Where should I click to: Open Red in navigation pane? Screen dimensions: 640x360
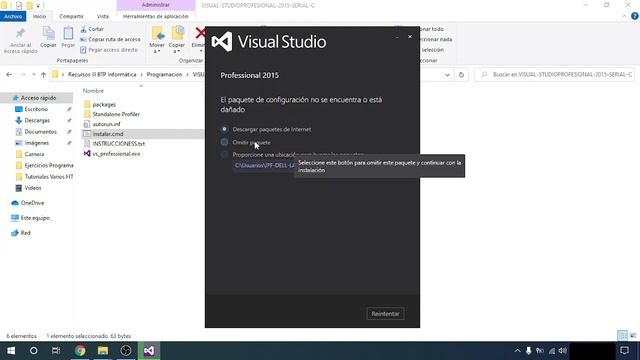(x=21, y=233)
